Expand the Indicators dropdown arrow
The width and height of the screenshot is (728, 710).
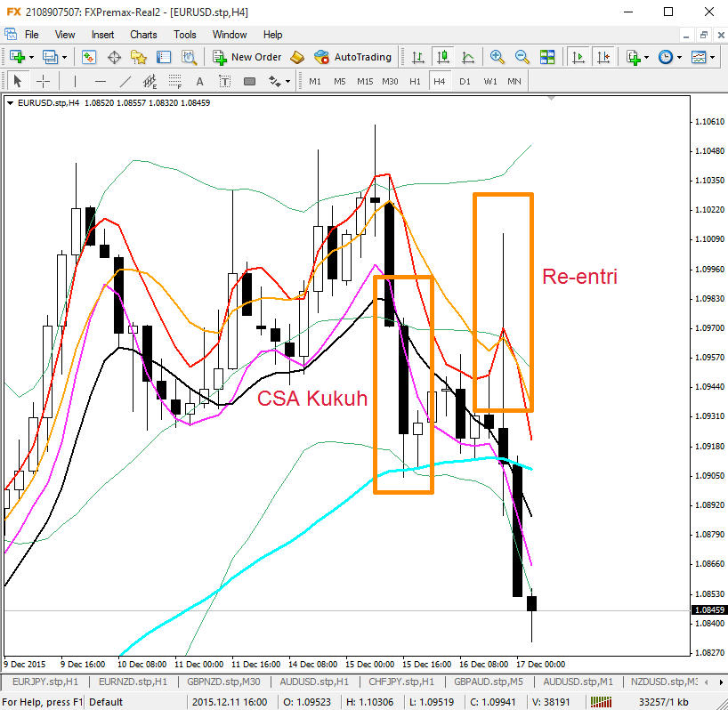[x=647, y=58]
